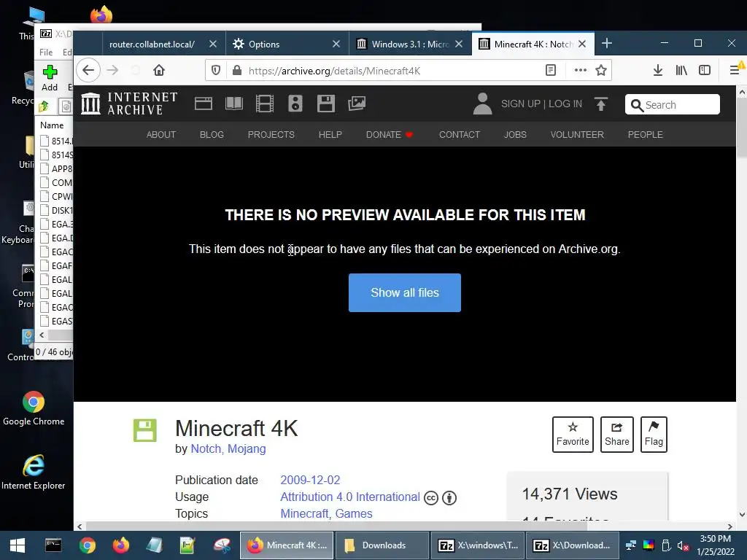Open the Audio speaker icon
Screen dimensions: 747x560
(295, 104)
